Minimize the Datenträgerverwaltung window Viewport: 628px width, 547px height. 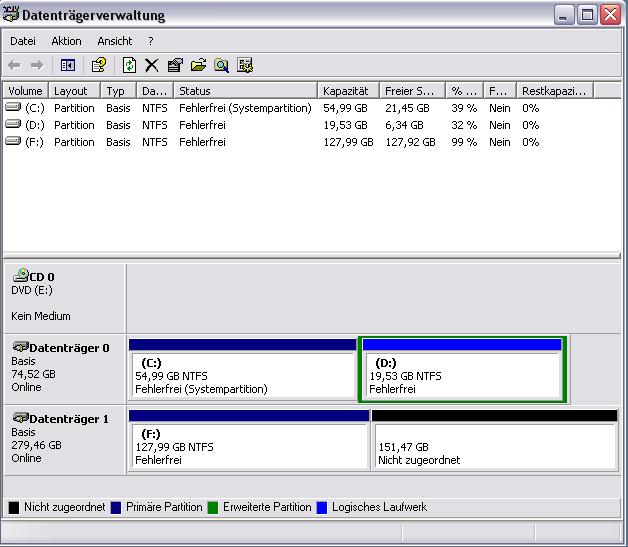tap(564, 15)
